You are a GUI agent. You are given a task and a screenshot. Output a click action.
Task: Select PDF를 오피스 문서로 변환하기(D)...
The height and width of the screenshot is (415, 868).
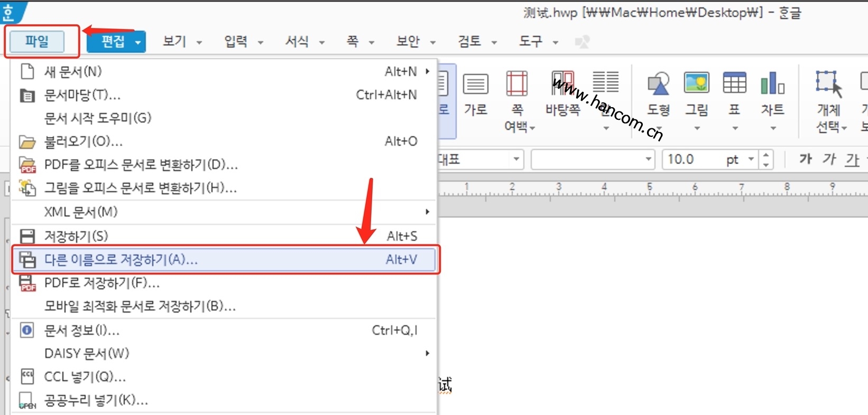(x=224, y=165)
